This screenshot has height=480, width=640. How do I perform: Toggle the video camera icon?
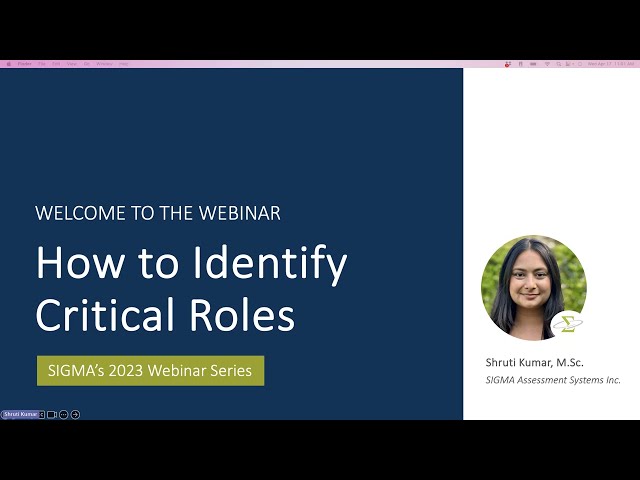pos(52,414)
